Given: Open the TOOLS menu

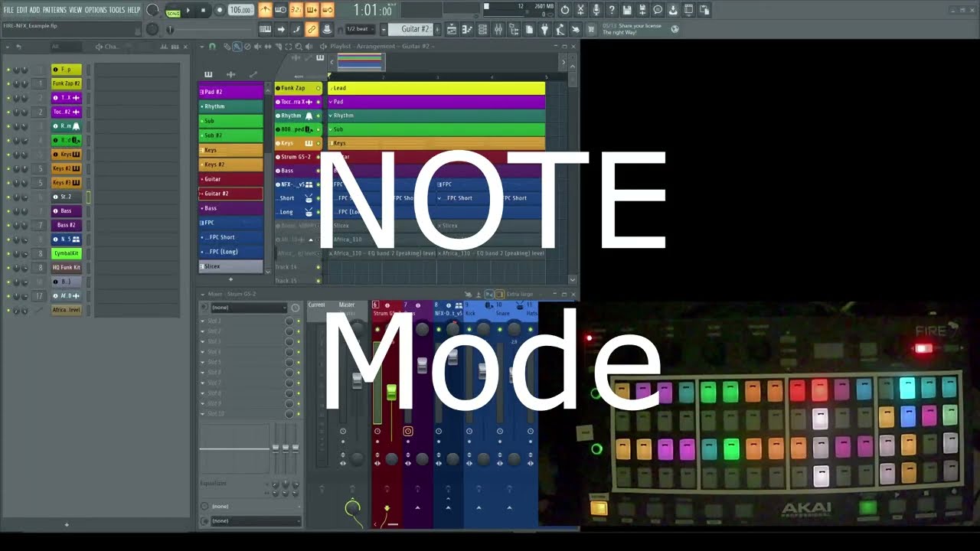Looking at the screenshot, I should (x=117, y=10).
